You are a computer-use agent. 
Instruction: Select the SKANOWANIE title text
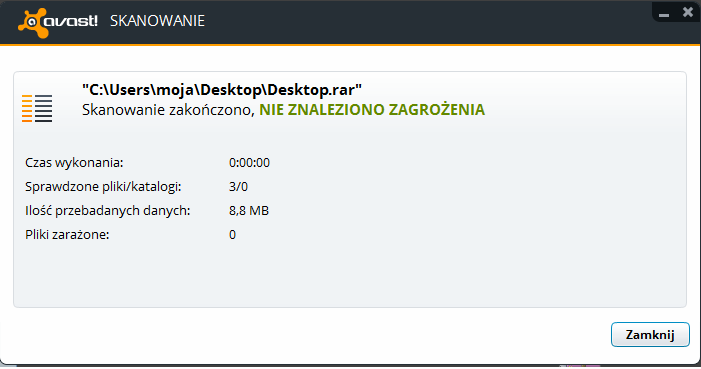pyautogui.click(x=157, y=21)
